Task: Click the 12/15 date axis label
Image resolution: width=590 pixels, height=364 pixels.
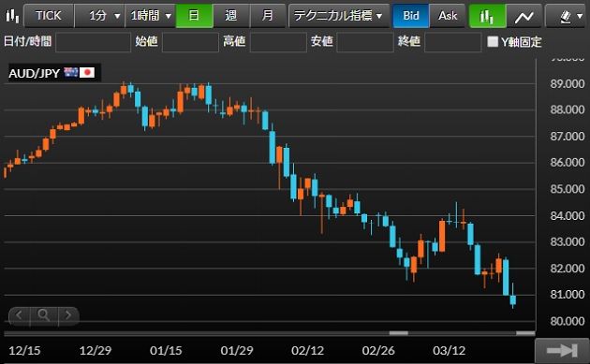Action: click(x=24, y=351)
